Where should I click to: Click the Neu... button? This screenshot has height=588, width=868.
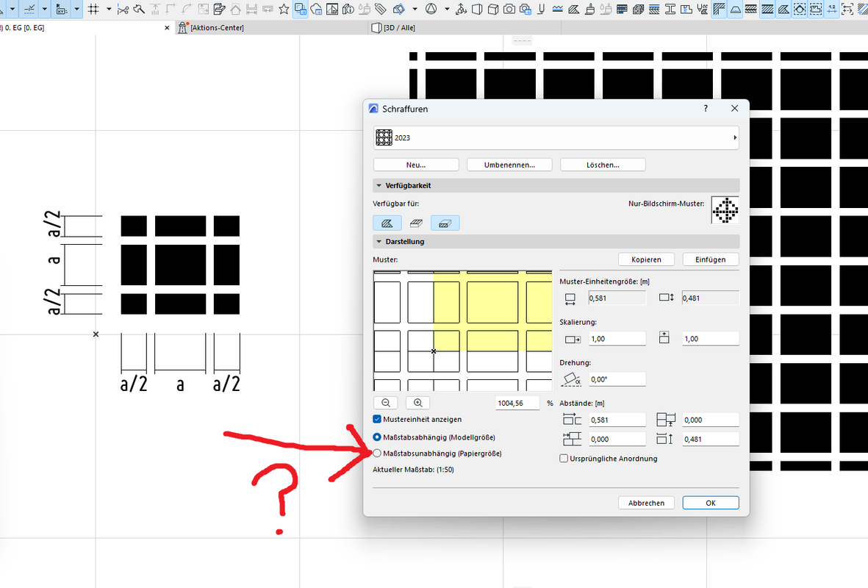416,165
